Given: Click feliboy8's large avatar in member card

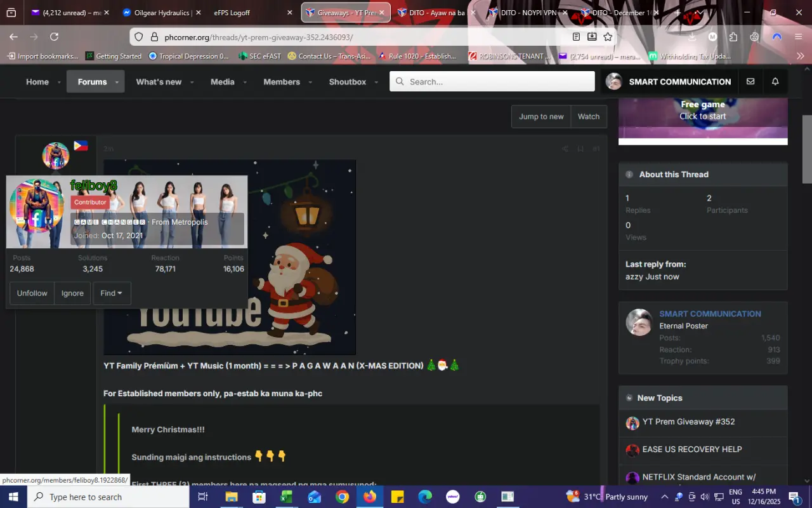Looking at the screenshot, I should (x=36, y=206).
